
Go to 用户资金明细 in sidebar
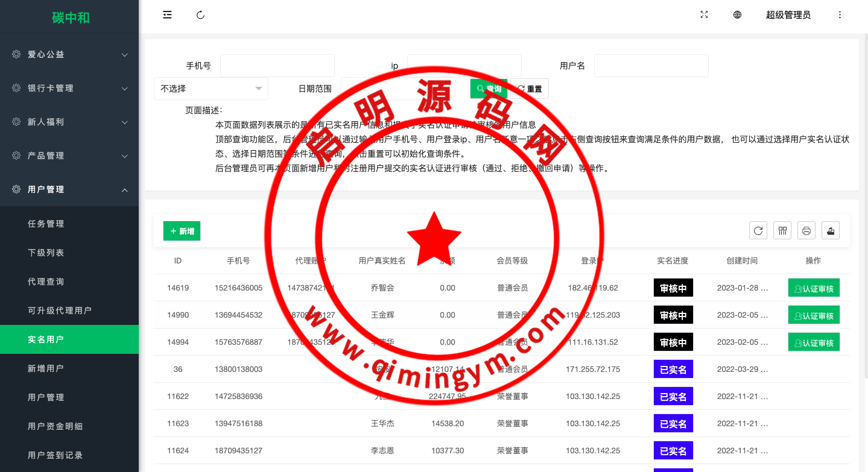55,426
